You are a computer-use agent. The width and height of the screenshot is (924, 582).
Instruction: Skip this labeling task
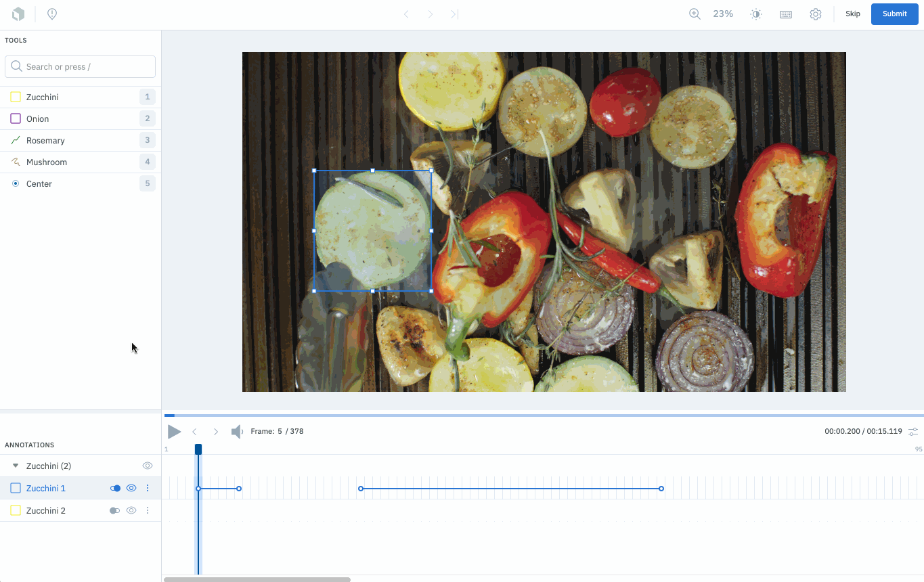853,14
